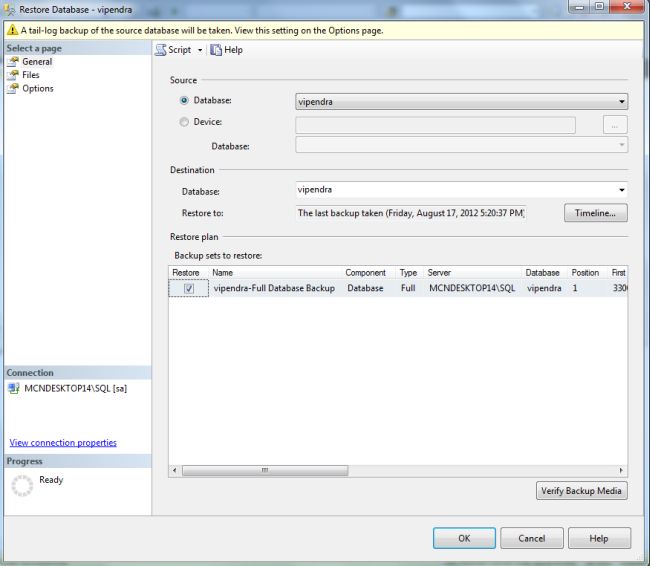Click OK to start restore
Viewport: 650px width, 566px height.
point(464,538)
